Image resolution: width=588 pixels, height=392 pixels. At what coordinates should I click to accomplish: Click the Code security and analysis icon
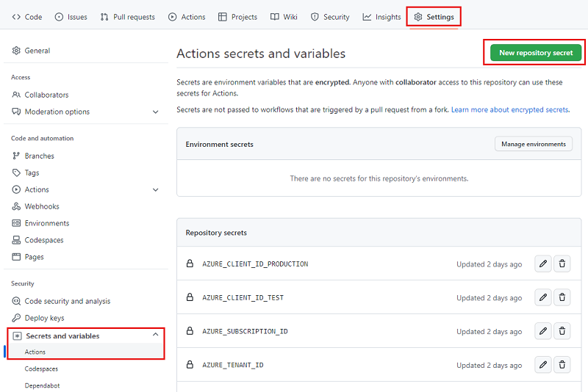coord(16,301)
